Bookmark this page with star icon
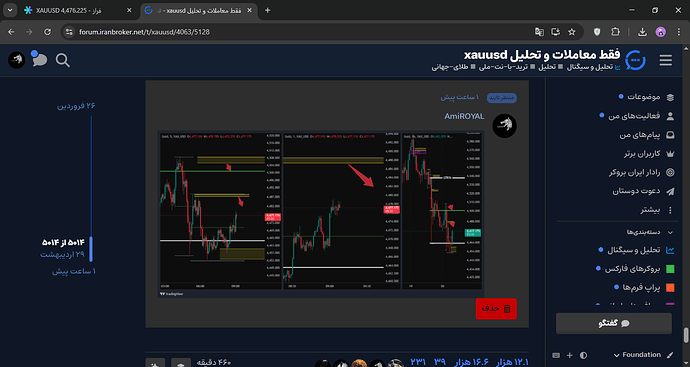Screen dimensions: 690x367 (572, 32)
